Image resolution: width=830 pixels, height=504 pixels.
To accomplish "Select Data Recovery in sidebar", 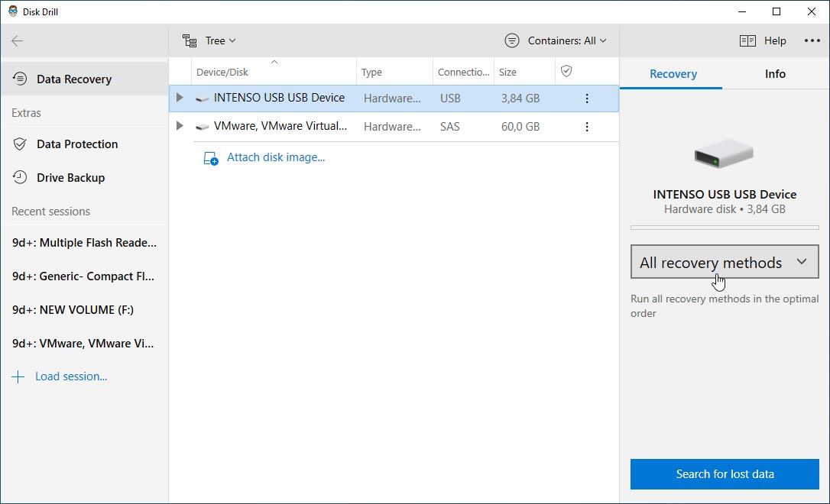I will tap(85, 79).
